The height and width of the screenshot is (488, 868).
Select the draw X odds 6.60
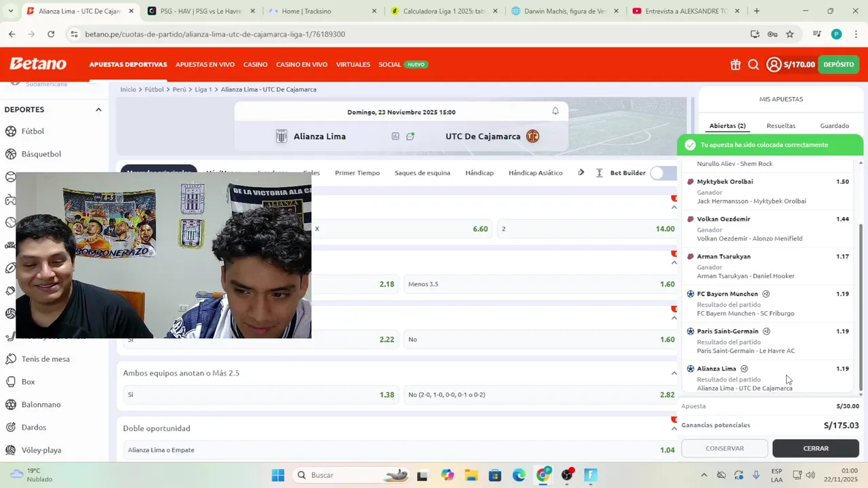(401, 229)
